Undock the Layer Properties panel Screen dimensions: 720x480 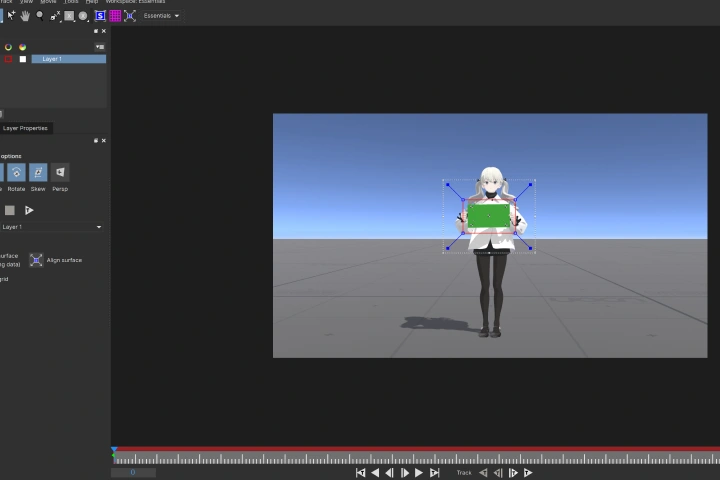96,141
